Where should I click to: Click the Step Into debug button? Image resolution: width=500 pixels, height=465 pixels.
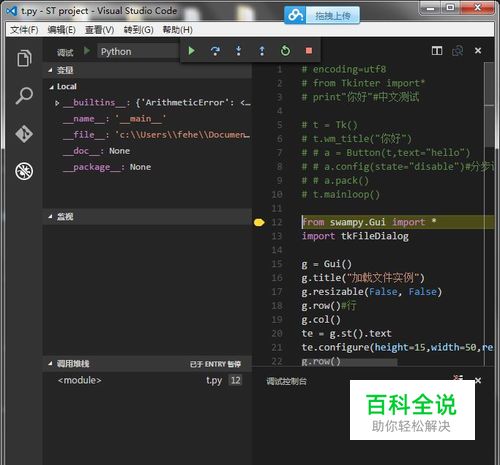point(238,51)
